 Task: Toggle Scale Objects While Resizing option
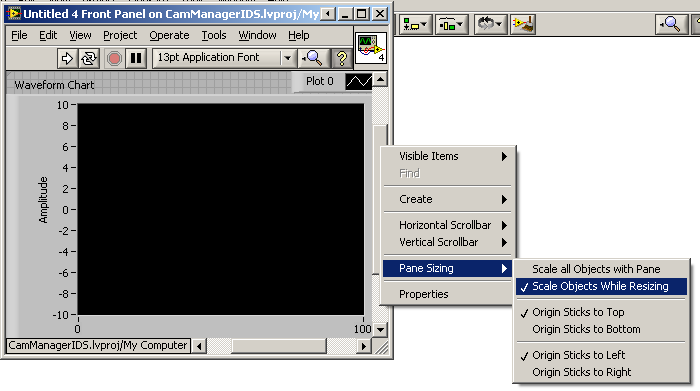(x=601, y=287)
